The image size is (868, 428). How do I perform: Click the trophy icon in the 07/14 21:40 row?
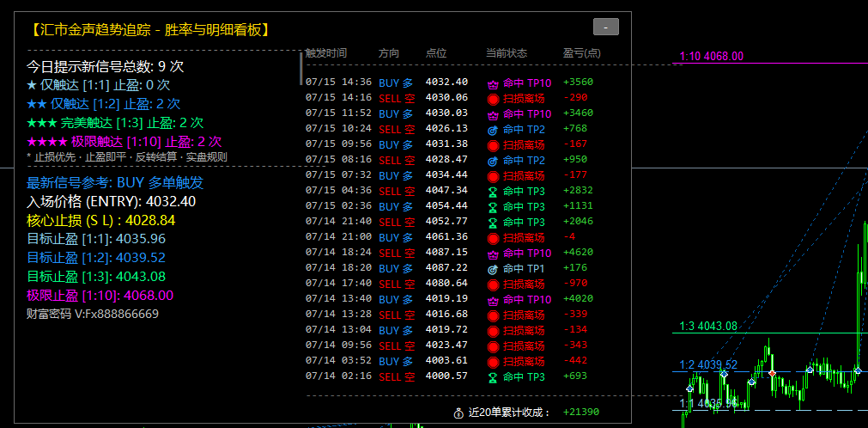(493, 223)
